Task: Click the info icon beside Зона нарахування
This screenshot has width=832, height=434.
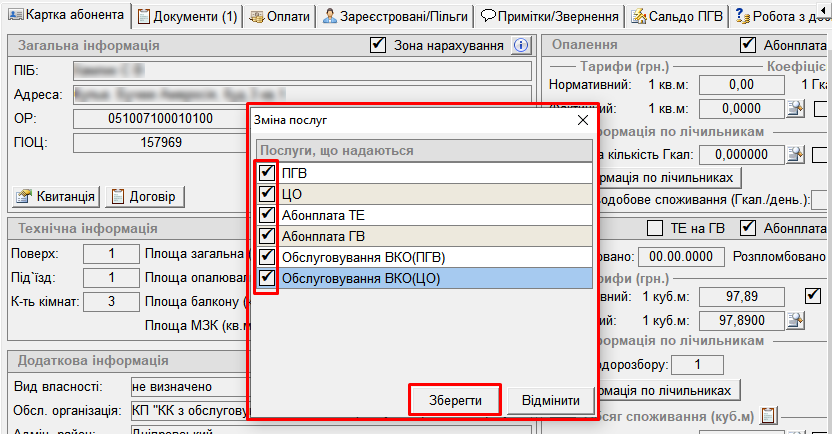Action: [x=520, y=45]
